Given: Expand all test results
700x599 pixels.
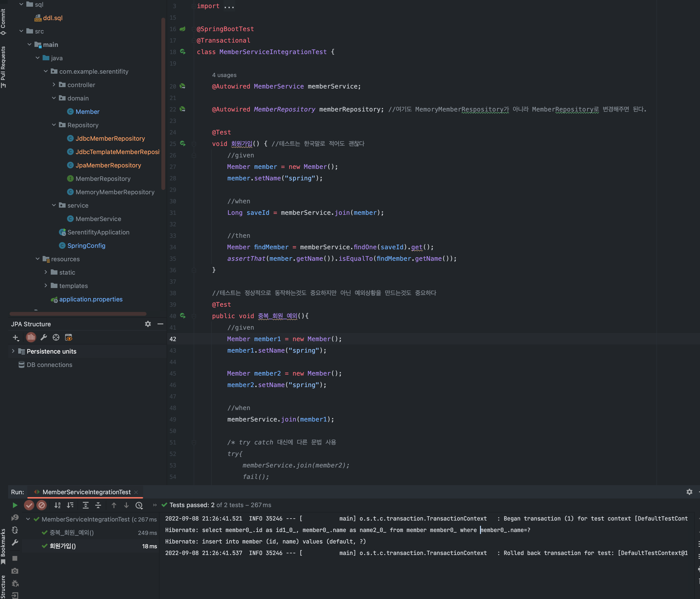Looking at the screenshot, I should [85, 505].
